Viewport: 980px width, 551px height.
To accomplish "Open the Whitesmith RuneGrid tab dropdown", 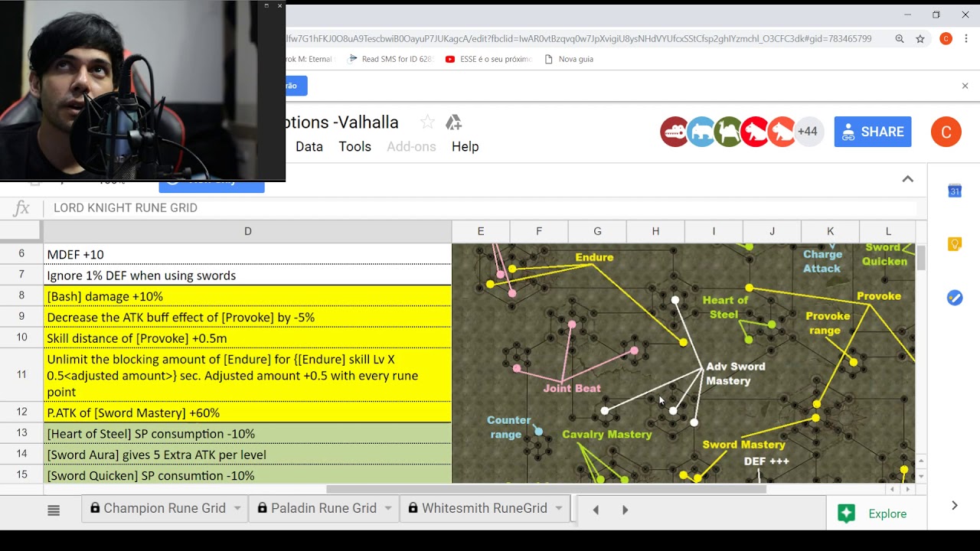I will [559, 508].
